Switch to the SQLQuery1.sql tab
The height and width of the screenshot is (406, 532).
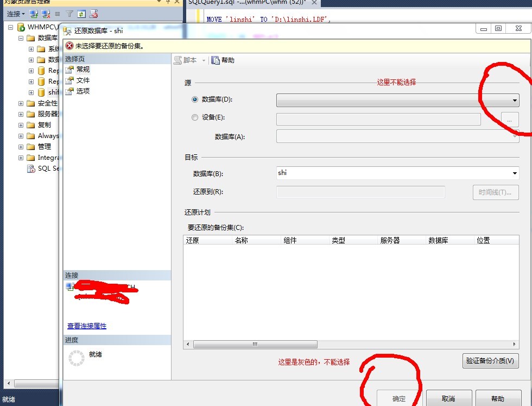pyautogui.click(x=244, y=2)
